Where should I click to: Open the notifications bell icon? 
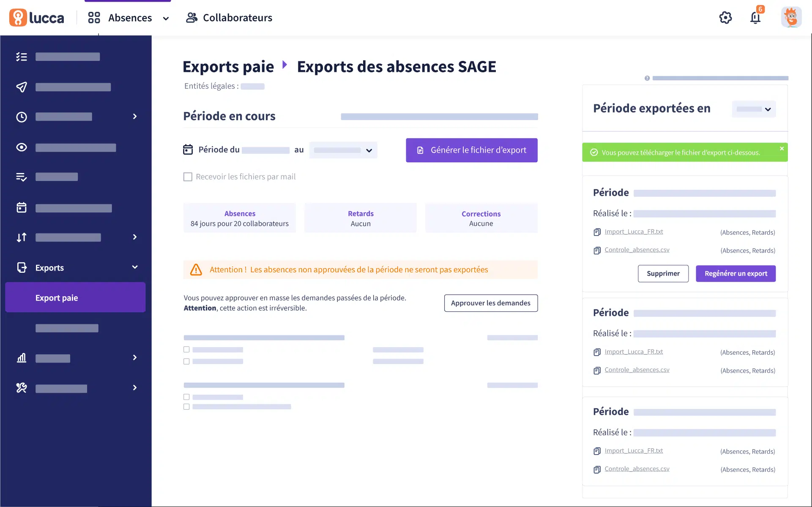(755, 18)
